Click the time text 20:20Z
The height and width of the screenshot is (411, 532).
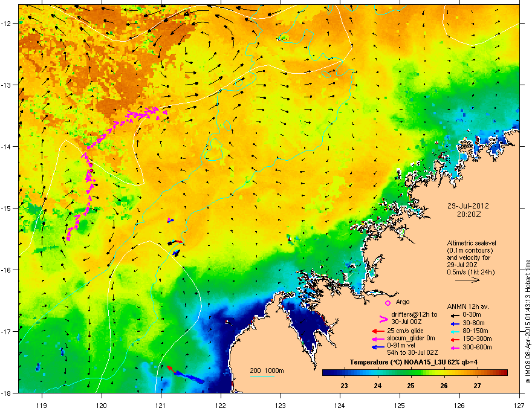(x=469, y=215)
